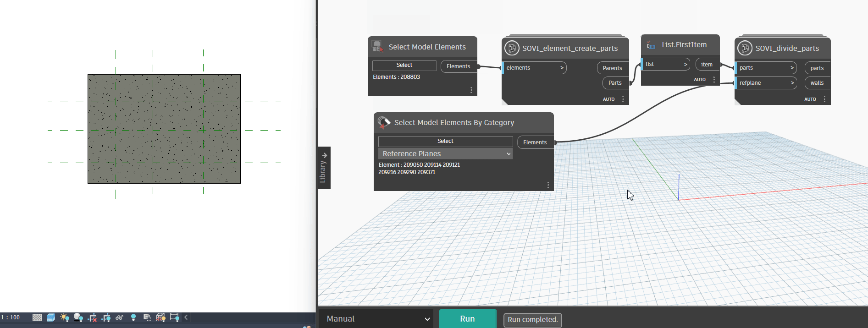
Task: Collapse the view control bar arrow
Action: (x=186, y=317)
